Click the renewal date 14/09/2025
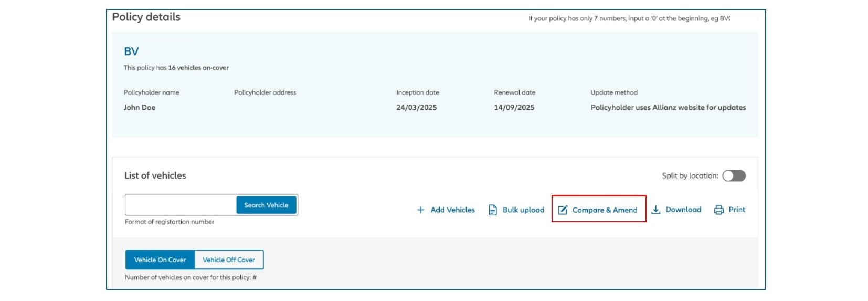Screen dimensions: 868x301 tap(514, 107)
